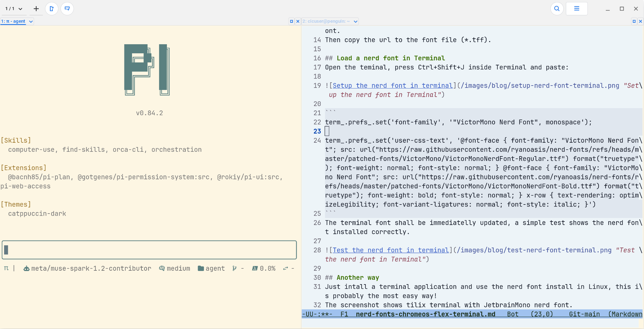
Task: Click the buffer name 'nerd-fonts-chromeos-flex-terminal.md' in mode line
Action: [x=425, y=314]
